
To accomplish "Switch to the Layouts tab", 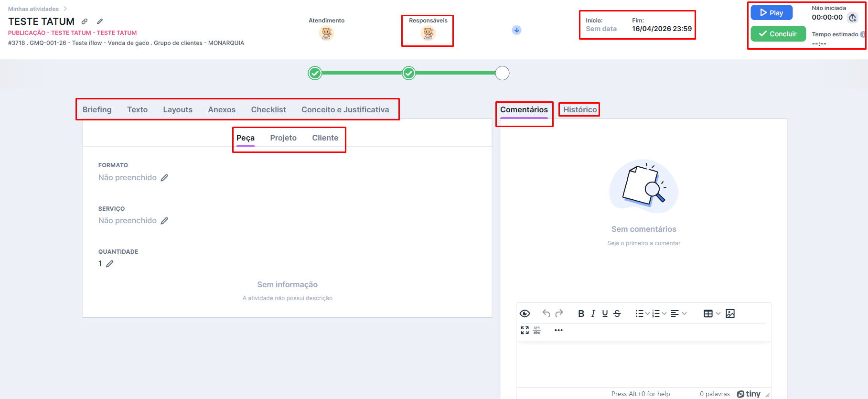I will 178,109.
